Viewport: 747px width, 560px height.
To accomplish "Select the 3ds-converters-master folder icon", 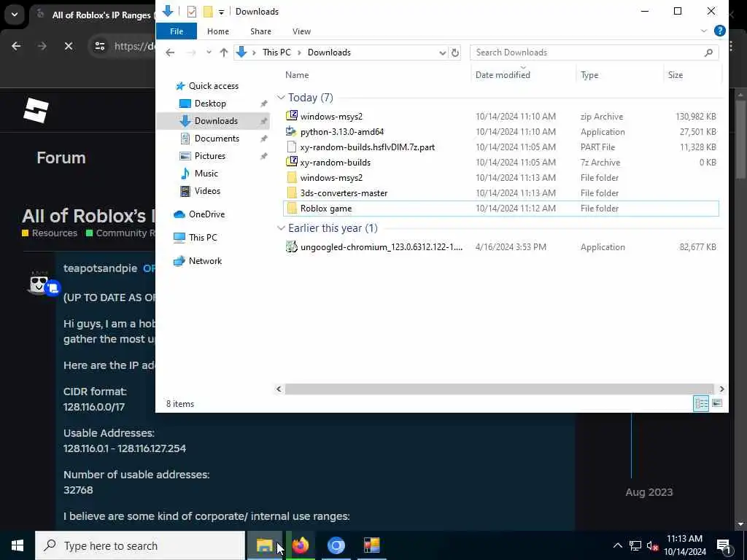I will pyautogui.click(x=292, y=192).
